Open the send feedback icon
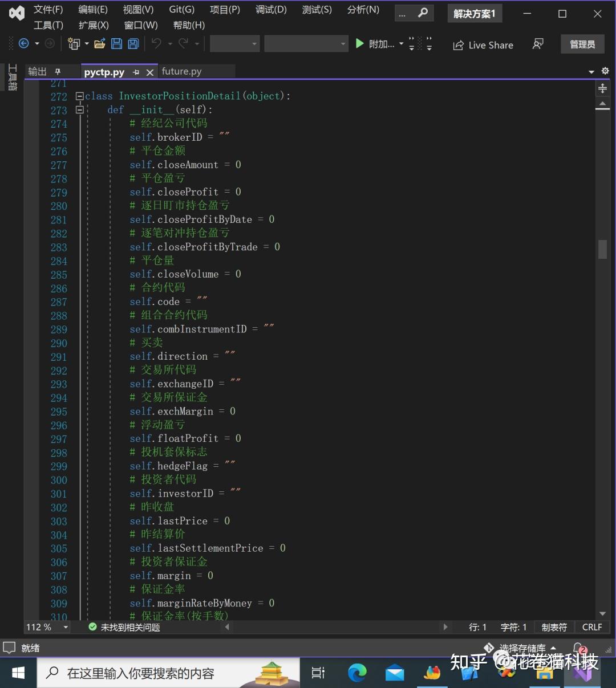The width and height of the screenshot is (616, 688). pos(537,43)
